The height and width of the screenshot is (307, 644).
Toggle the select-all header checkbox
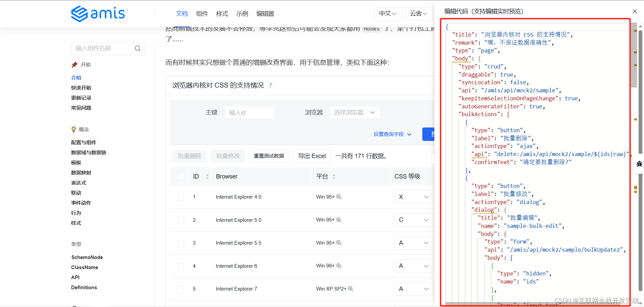(181, 177)
